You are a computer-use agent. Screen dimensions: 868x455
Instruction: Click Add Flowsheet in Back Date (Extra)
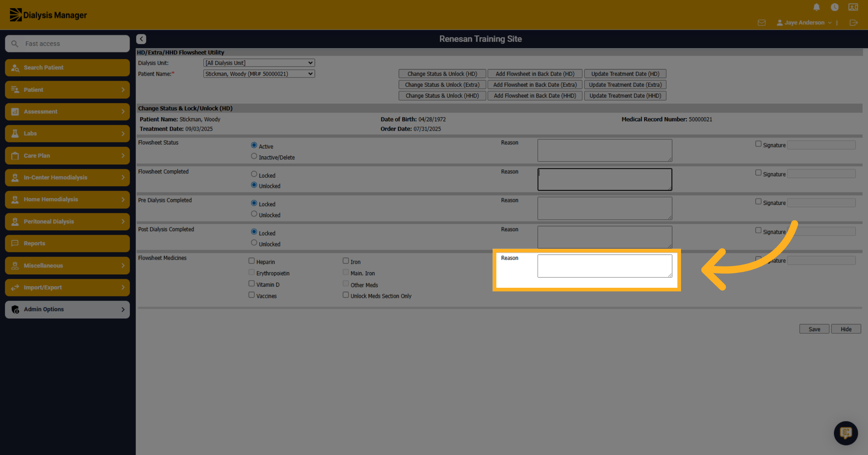[535, 85]
